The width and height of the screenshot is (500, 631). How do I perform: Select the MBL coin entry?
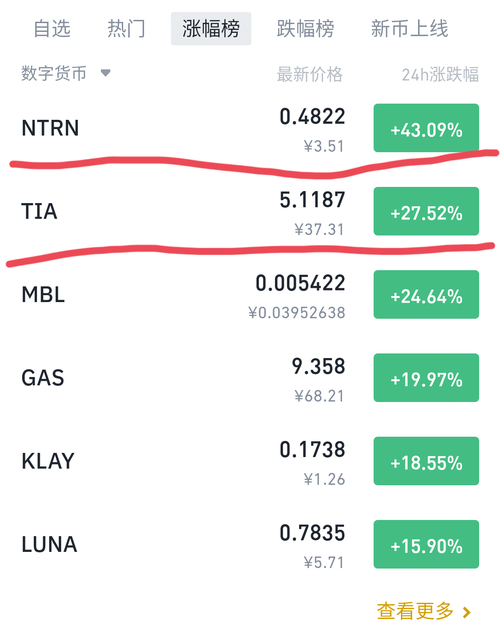coord(250,295)
